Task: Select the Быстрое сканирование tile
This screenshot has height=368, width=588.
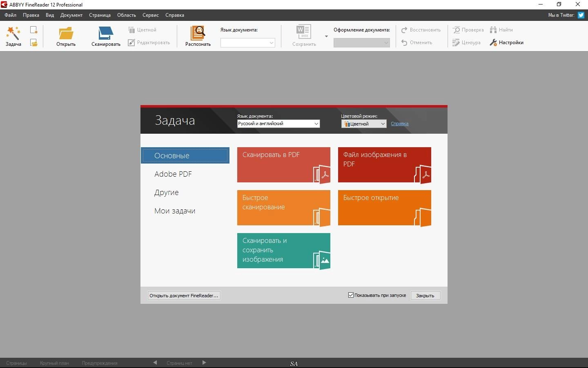Action: (283, 208)
